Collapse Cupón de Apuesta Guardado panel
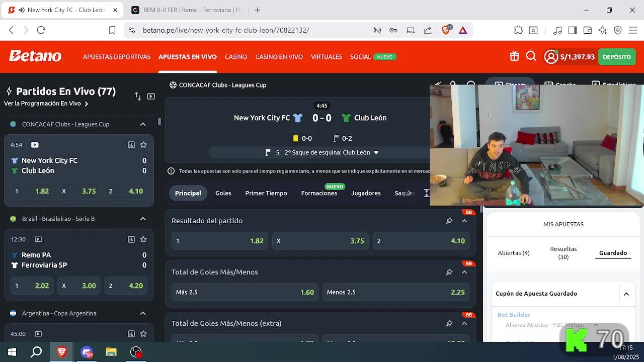 tap(626, 294)
